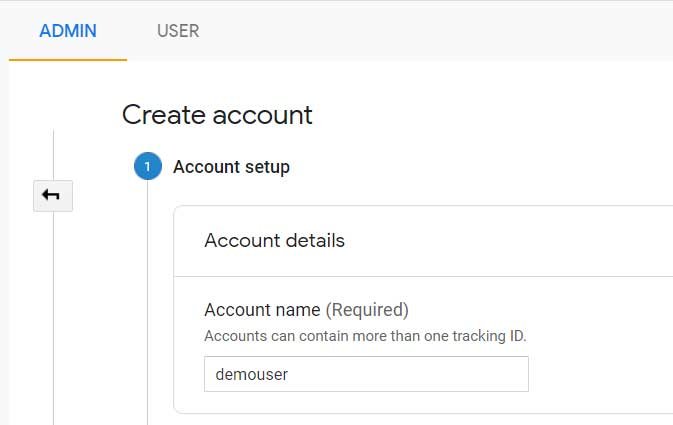The image size is (673, 425).
Task: Click the back arrow button
Action: [x=52, y=195]
